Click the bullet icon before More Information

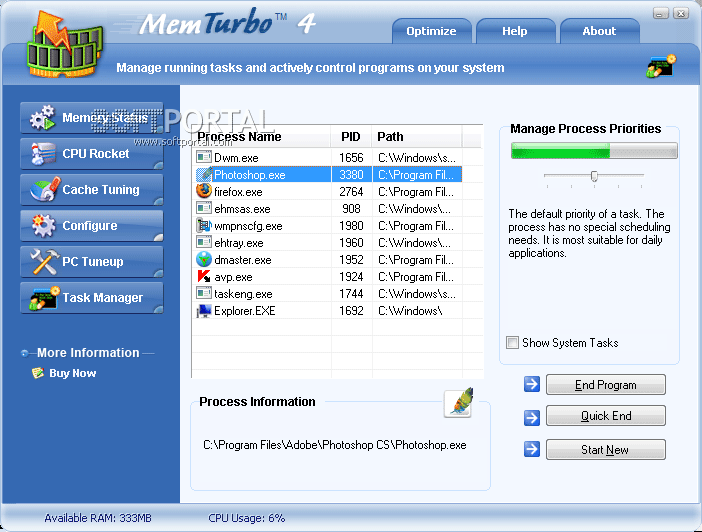pyautogui.click(x=24, y=353)
